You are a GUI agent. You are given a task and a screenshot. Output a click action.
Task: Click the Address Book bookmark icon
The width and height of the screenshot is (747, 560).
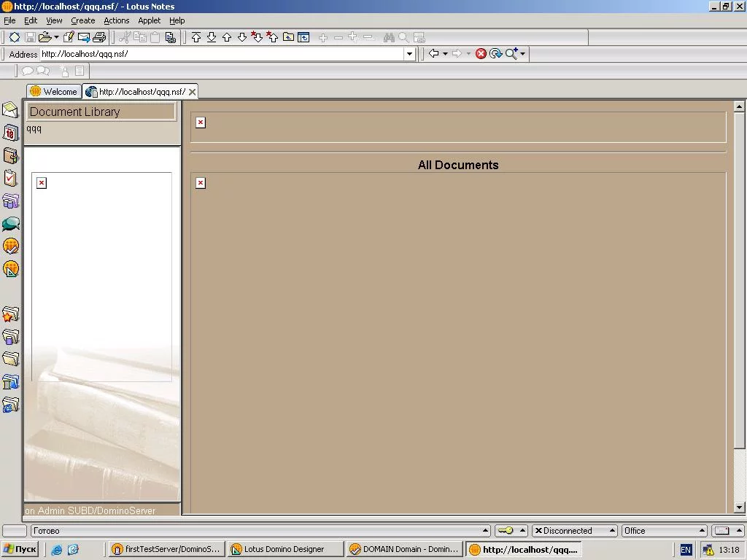pyautogui.click(x=10, y=155)
